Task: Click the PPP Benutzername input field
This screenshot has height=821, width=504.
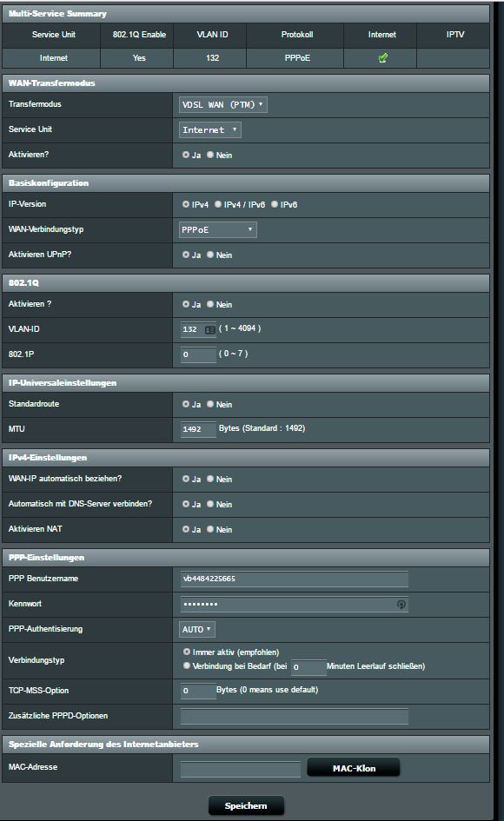Action: tap(294, 579)
